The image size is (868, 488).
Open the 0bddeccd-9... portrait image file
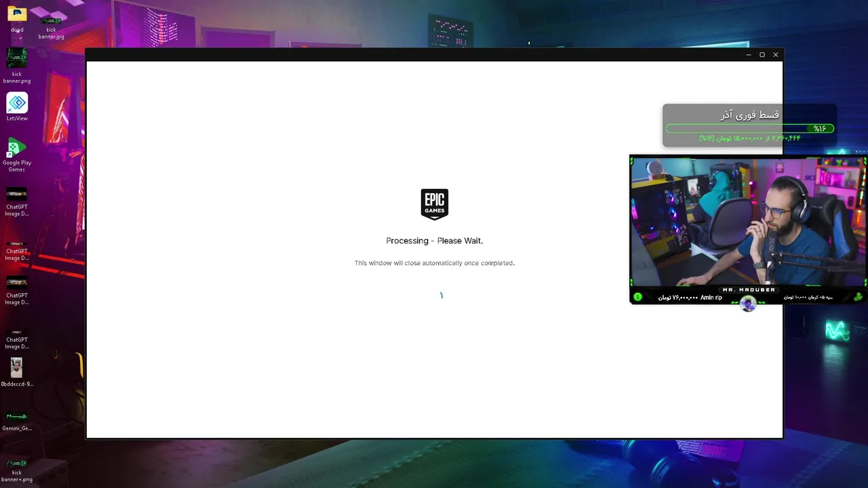[x=17, y=372]
